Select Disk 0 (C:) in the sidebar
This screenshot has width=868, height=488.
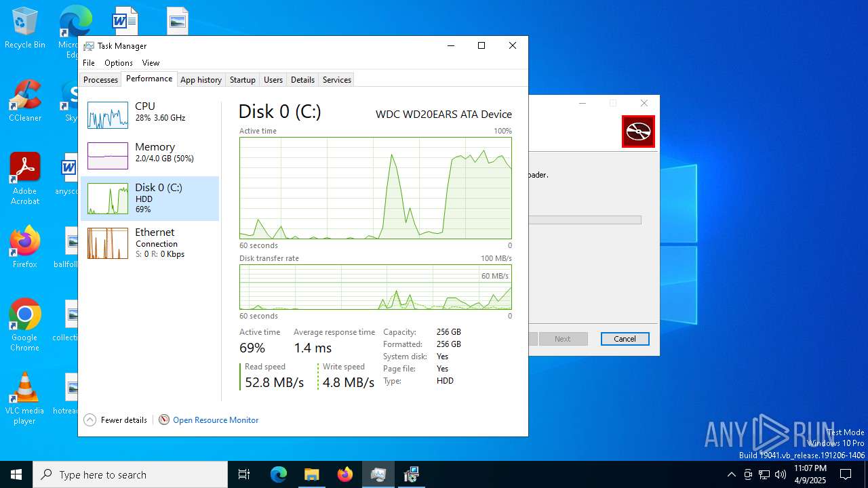pyautogui.click(x=150, y=199)
